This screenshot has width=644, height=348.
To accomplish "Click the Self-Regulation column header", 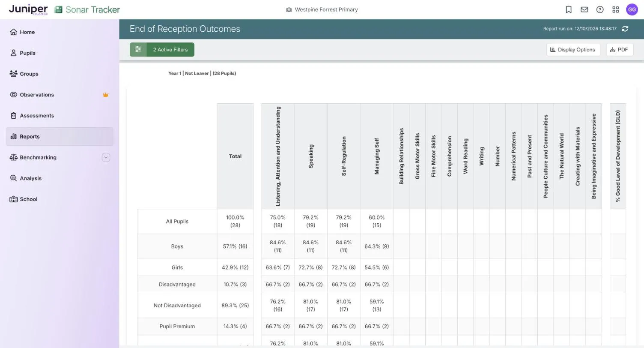I will coord(344,156).
